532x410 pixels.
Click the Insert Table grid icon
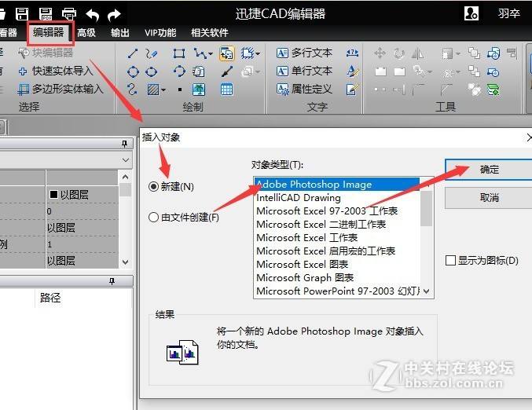coord(226,90)
